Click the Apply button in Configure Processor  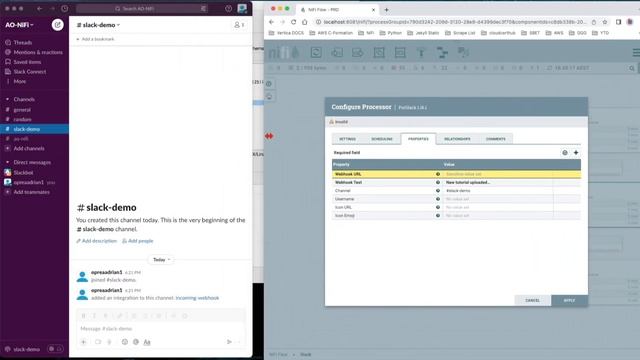pyautogui.click(x=569, y=300)
